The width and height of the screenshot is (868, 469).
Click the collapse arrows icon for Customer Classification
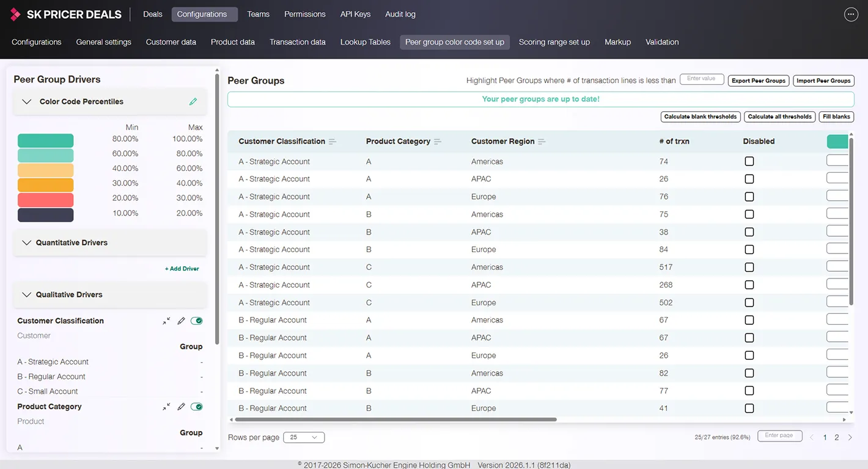click(166, 321)
